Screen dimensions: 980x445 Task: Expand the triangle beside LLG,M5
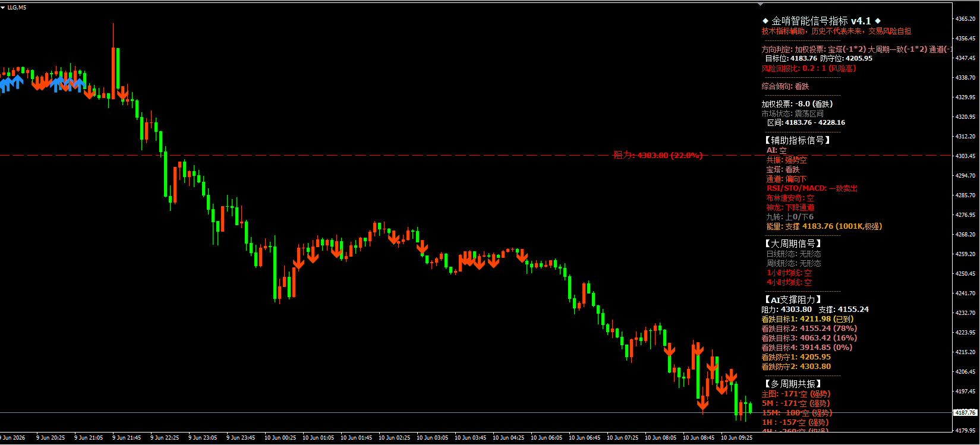[3, 7]
